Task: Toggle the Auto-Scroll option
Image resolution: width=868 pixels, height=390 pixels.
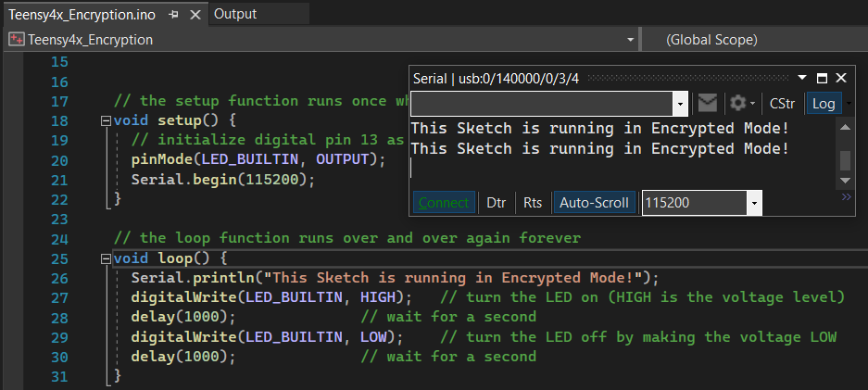Action: pyautogui.click(x=594, y=203)
